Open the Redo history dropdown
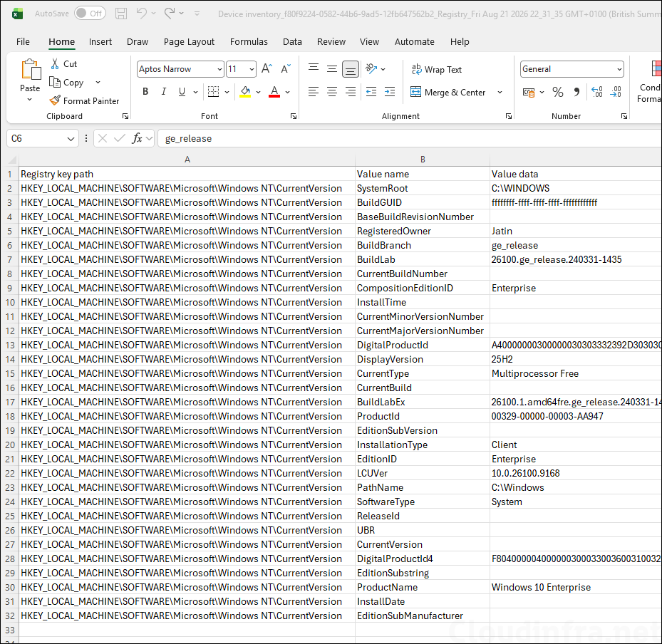Image resolution: width=662 pixels, height=644 pixels. pyautogui.click(x=182, y=14)
